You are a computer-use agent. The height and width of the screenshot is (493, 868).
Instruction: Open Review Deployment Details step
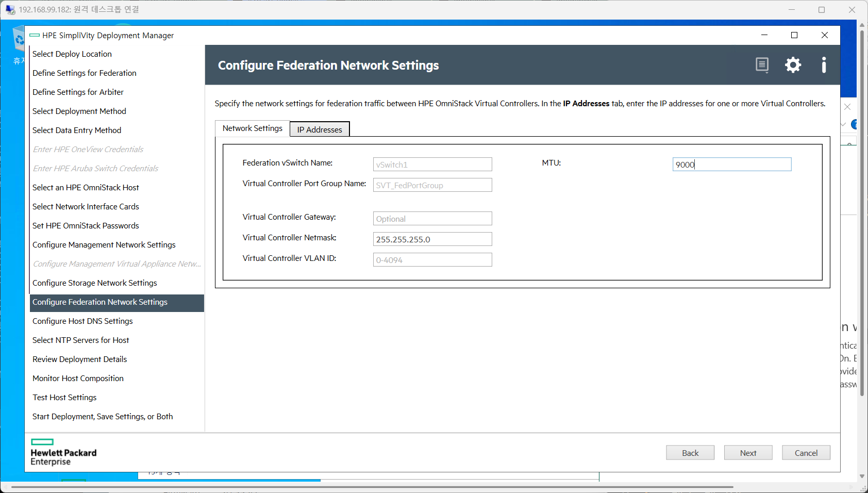coord(117,359)
